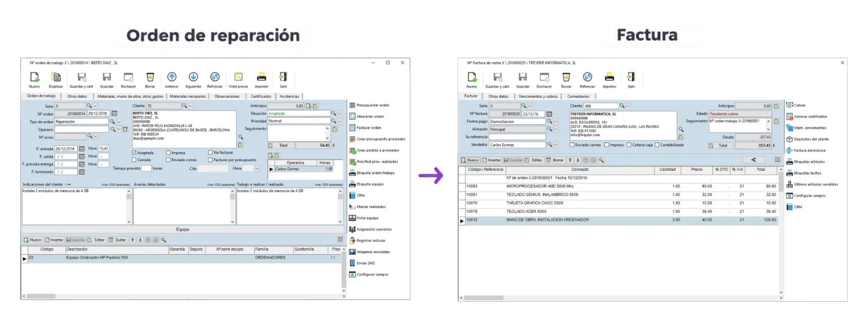Tick the Contabilizada checkbox
This screenshot has height=326, width=868.
657,145
